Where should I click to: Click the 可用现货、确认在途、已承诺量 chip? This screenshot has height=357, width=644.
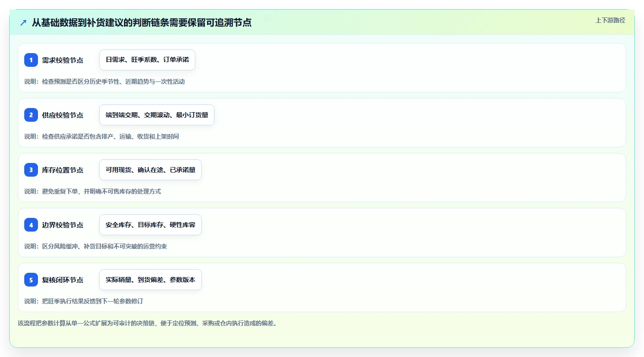(x=150, y=170)
